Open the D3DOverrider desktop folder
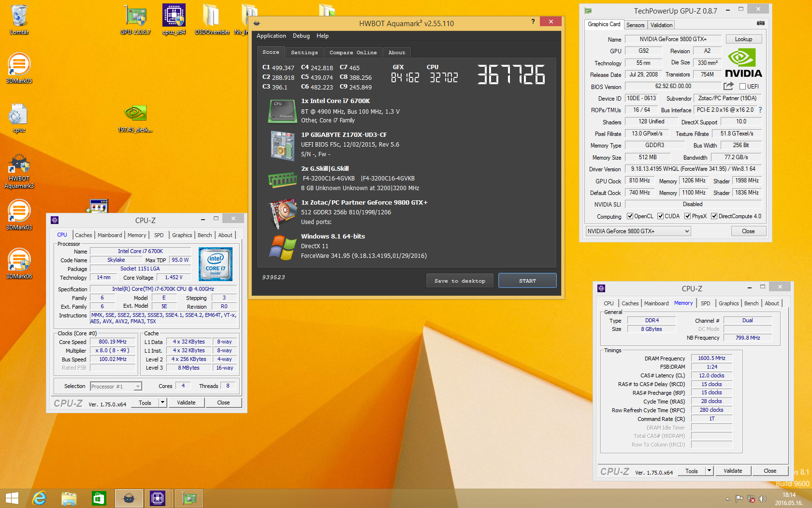This screenshot has width=812, height=508. [212, 19]
